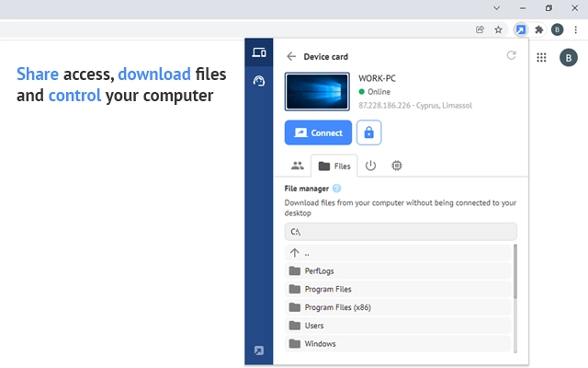Click the lock icon next to Connect
The height and width of the screenshot is (368, 588).
(368, 132)
